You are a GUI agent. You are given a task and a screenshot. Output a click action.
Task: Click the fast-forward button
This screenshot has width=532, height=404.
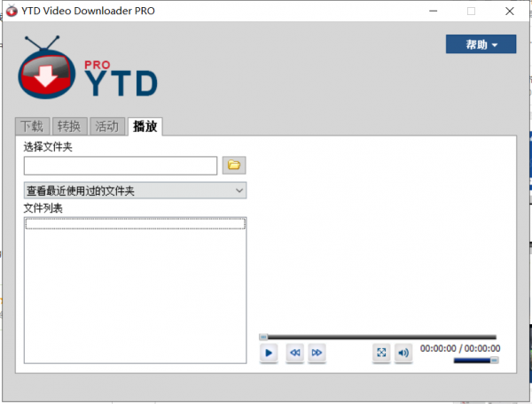[x=317, y=353]
